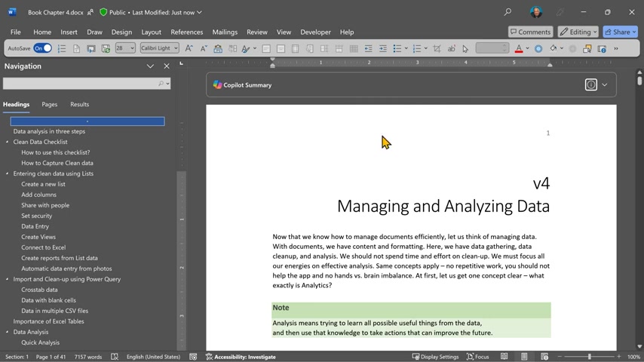Click the Crop tool icon
644x362 pixels.
(437, 49)
